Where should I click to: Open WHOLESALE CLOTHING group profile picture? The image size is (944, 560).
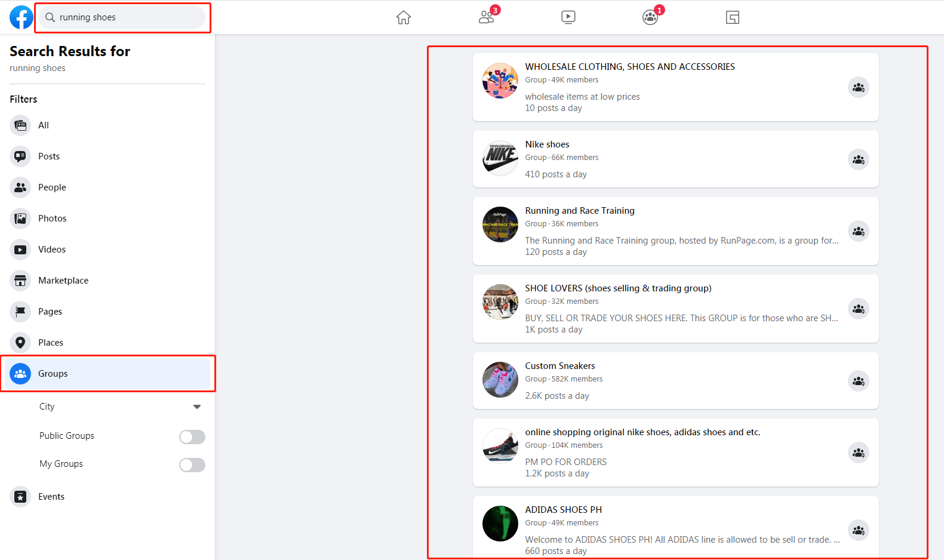click(500, 81)
